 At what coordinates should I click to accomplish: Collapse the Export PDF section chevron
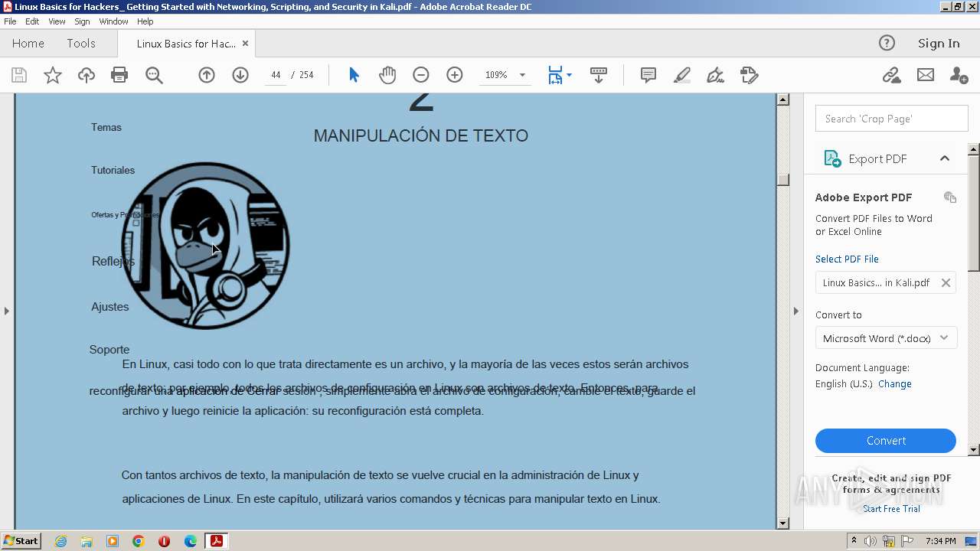945,158
